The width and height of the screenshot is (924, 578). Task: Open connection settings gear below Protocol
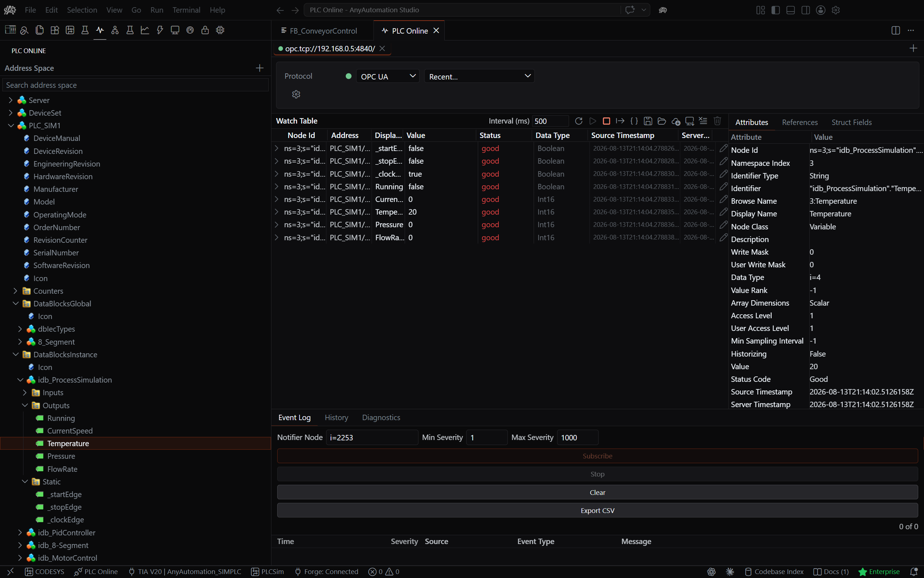[296, 94]
